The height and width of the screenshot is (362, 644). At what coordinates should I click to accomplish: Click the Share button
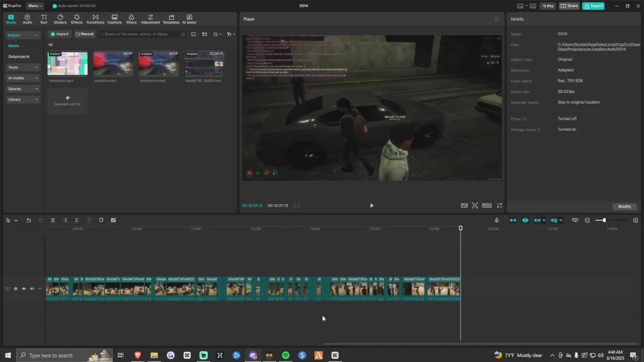[x=569, y=6]
